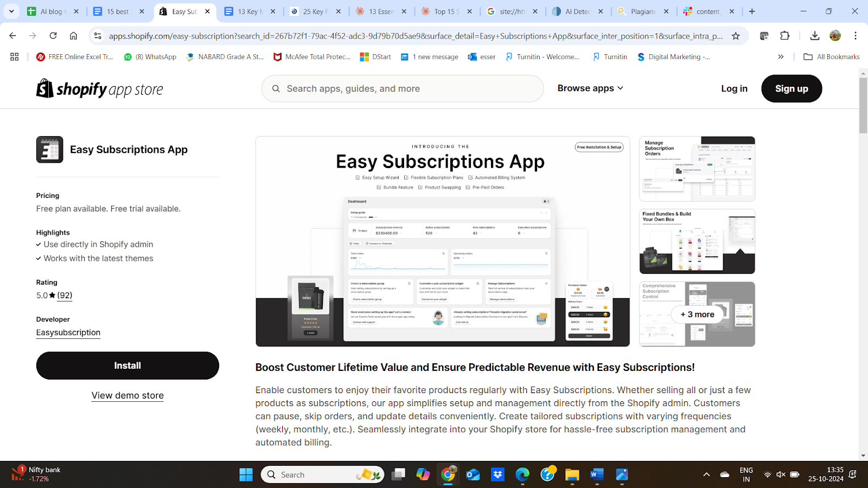Open the bookmarks bar apps grid icon
This screenshot has height=488, width=868.
[x=15, y=56]
